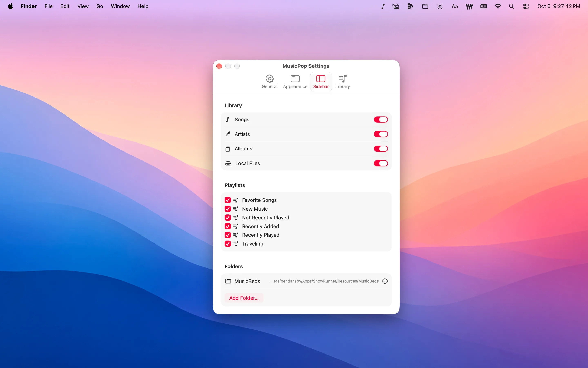This screenshot has height=368, width=588.
Task: Open Control Center
Action: coord(526,6)
